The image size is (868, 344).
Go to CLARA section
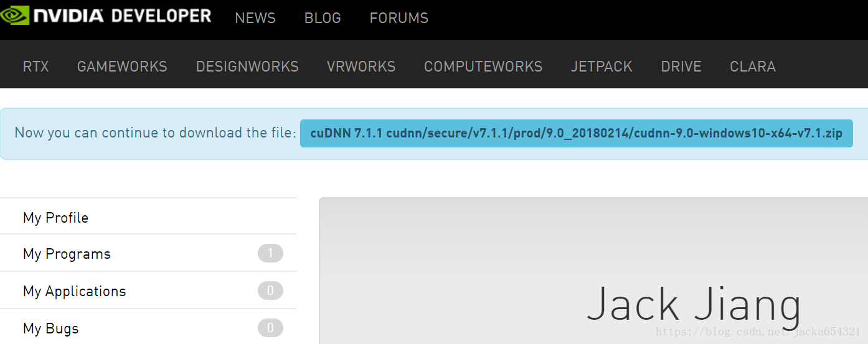tap(753, 67)
